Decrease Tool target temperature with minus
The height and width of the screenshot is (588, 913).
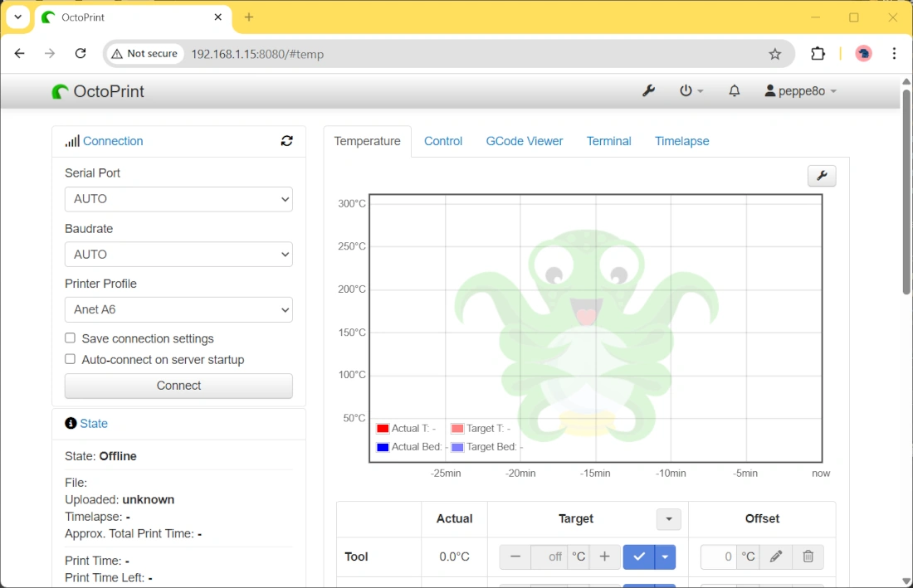click(515, 556)
